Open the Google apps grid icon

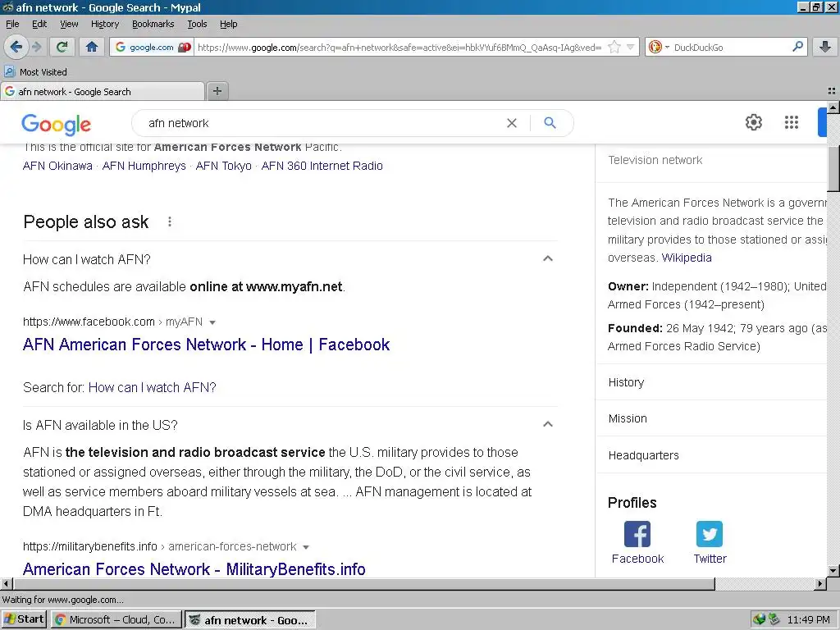[792, 122]
